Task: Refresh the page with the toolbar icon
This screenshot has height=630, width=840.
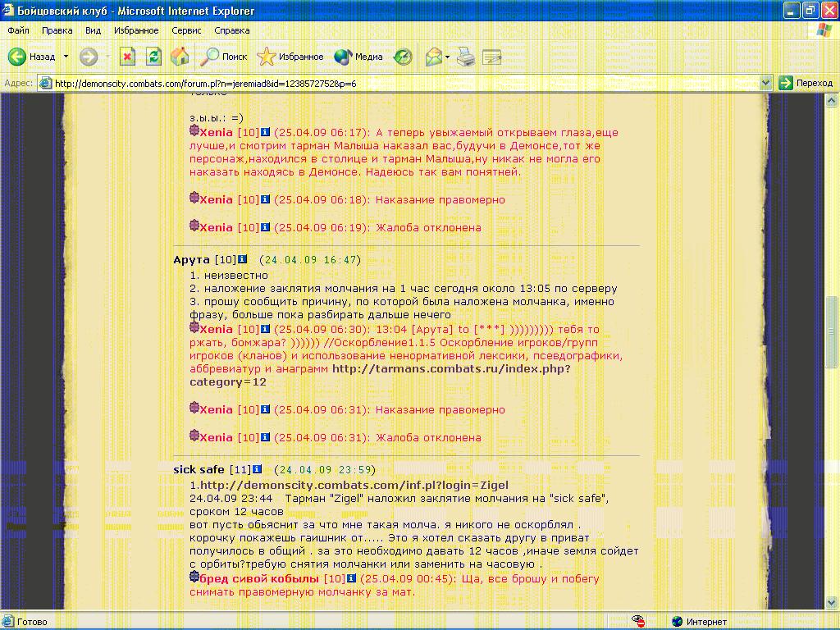Action: click(x=153, y=57)
